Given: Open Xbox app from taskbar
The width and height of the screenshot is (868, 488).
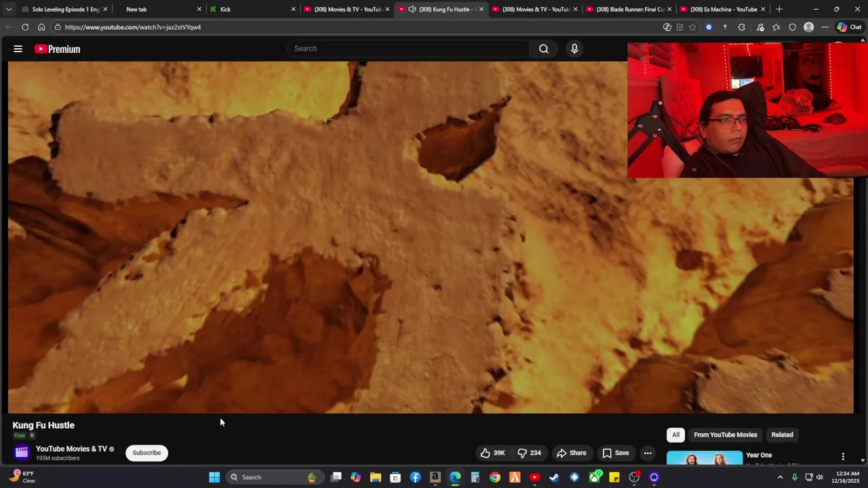Looking at the screenshot, I should 595,477.
